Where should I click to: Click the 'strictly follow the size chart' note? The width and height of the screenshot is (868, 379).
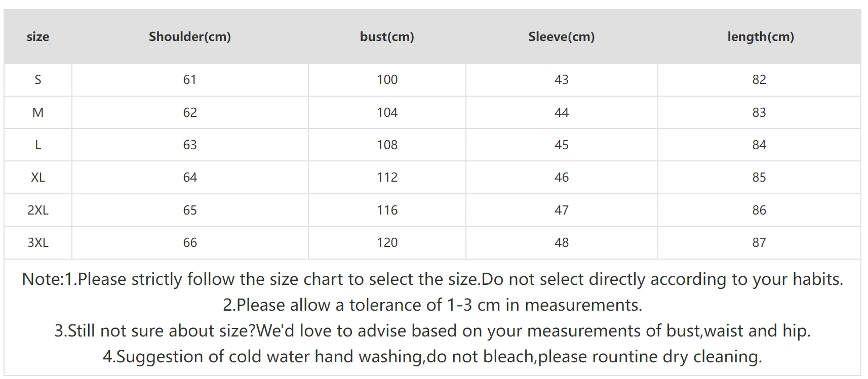pyautogui.click(x=432, y=279)
